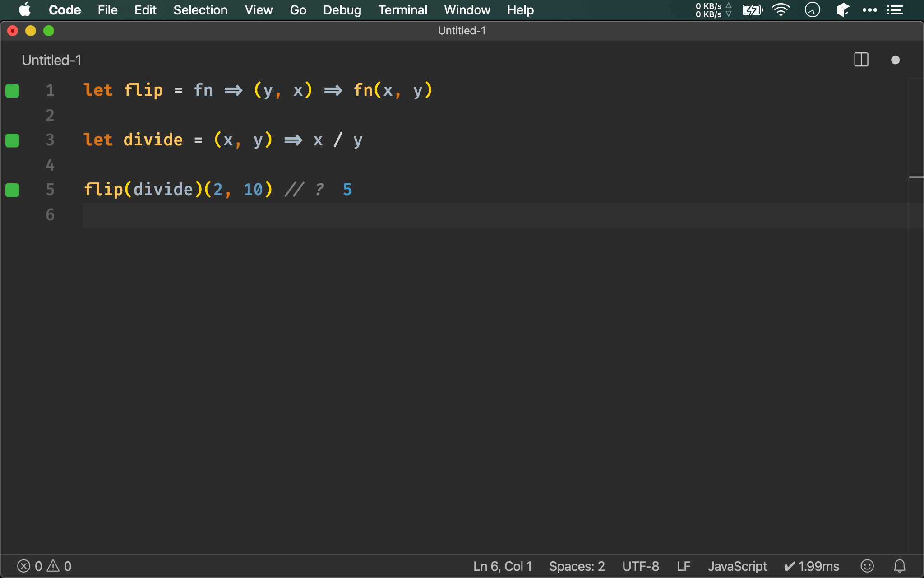
Task: Click the network speed KB/s indicator
Action: tap(713, 10)
